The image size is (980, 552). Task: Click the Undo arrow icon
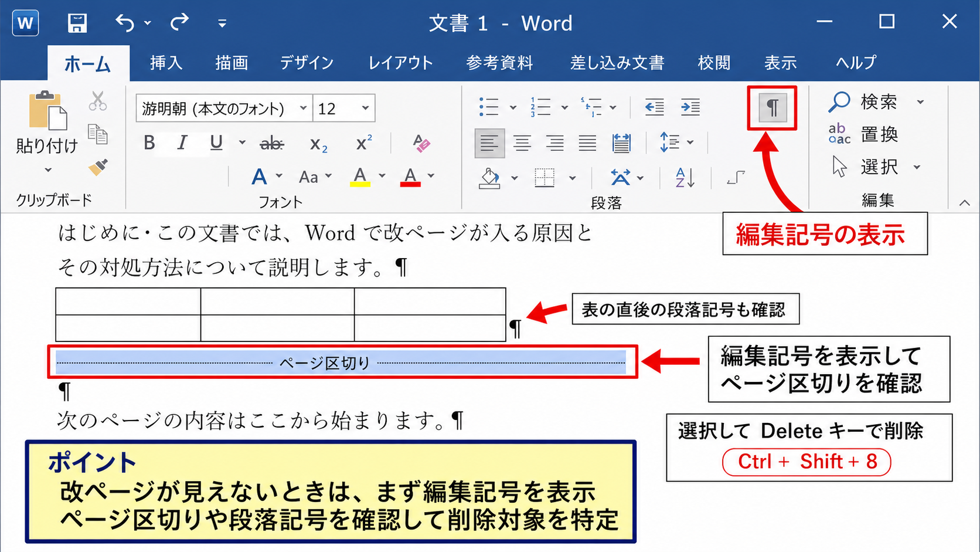(x=125, y=23)
